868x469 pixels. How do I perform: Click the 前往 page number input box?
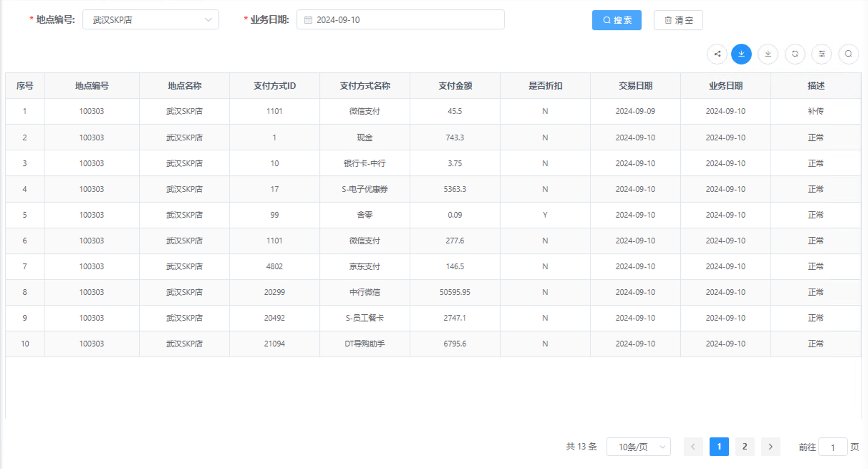(833, 446)
